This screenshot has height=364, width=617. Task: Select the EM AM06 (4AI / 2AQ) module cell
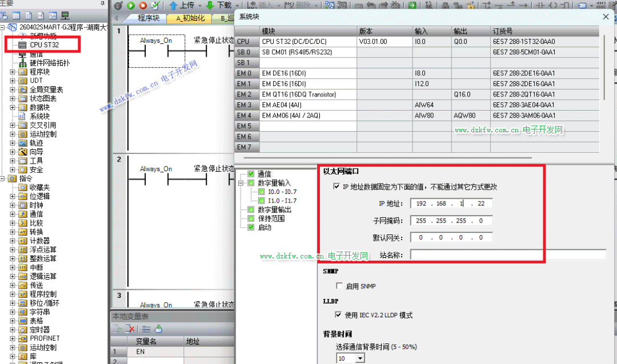[x=308, y=116]
